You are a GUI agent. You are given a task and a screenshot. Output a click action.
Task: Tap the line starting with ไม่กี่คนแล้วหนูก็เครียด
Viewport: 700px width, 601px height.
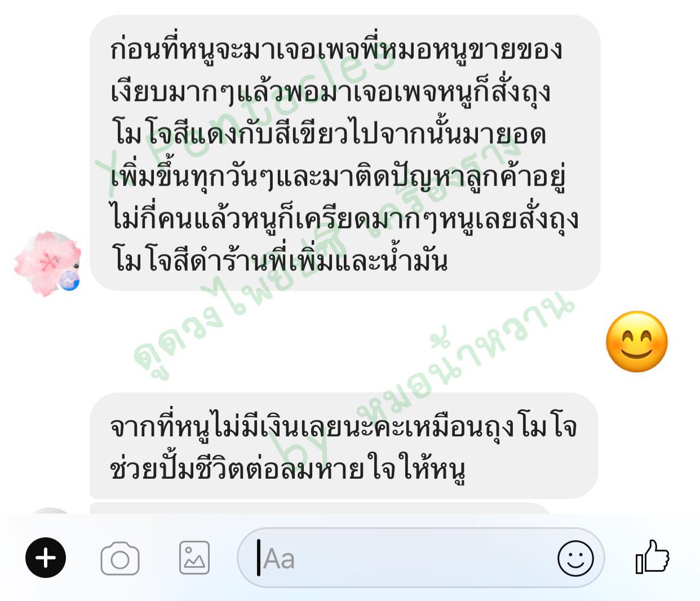[345, 219]
